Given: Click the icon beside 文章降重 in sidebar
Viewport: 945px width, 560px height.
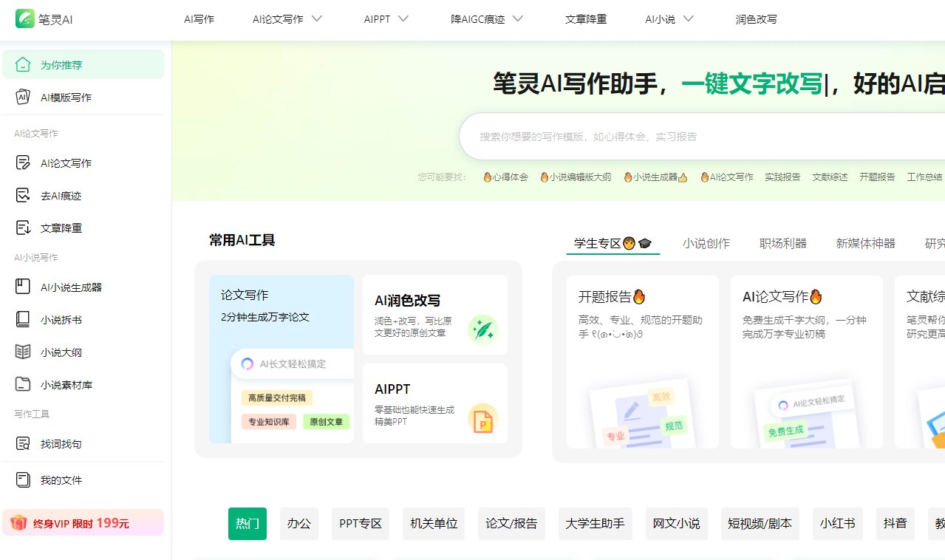Looking at the screenshot, I should click(23, 228).
